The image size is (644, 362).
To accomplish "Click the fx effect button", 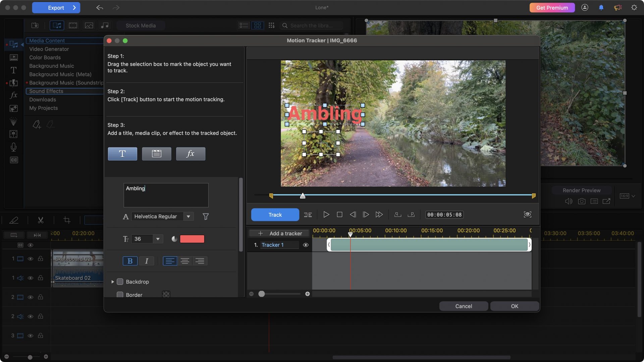I will click(191, 154).
